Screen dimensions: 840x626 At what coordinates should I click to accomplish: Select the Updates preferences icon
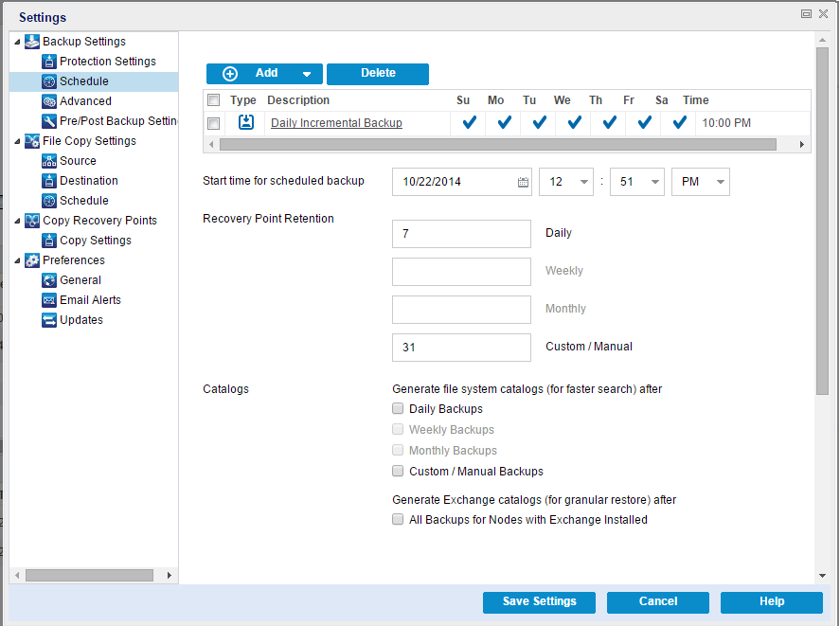(x=48, y=319)
